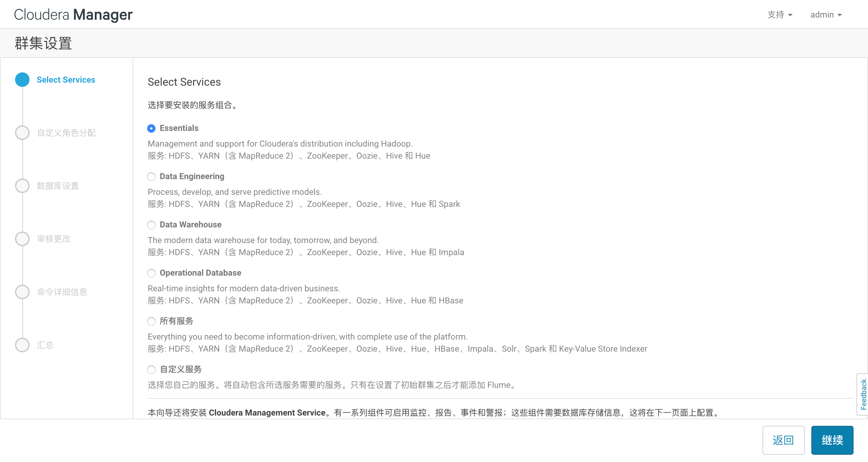868x462 pixels.
Task: Click the 返回 button
Action: click(783, 440)
